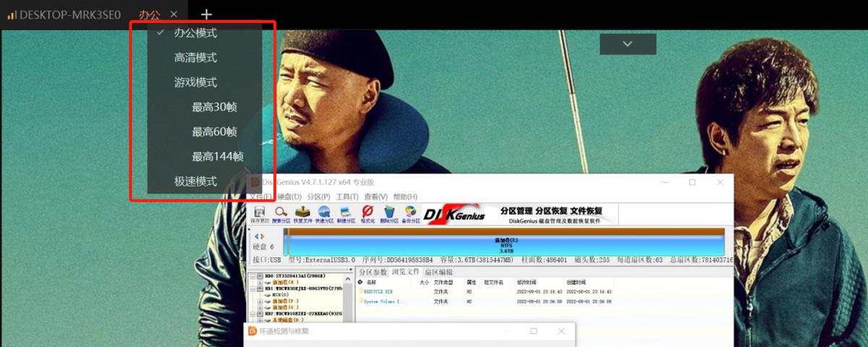This screenshot has width=868, height=347.
Task: Close the 坏道检测与修复 dialog
Action: (561, 331)
